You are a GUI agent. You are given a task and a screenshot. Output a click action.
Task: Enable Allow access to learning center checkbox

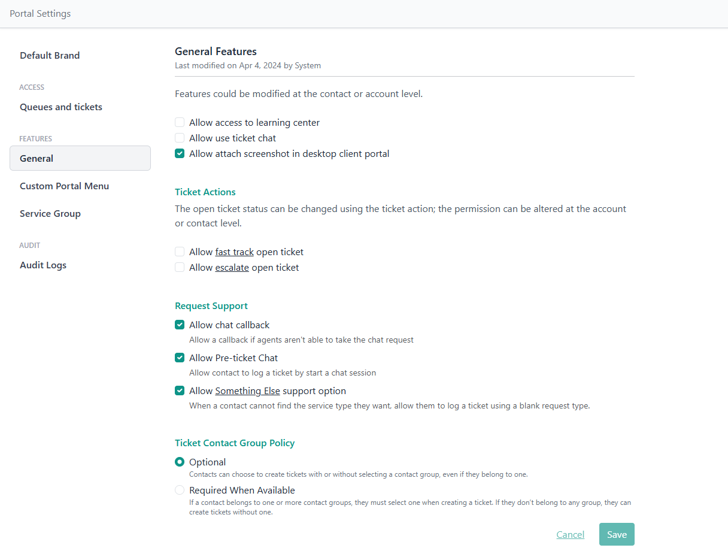pyautogui.click(x=180, y=122)
